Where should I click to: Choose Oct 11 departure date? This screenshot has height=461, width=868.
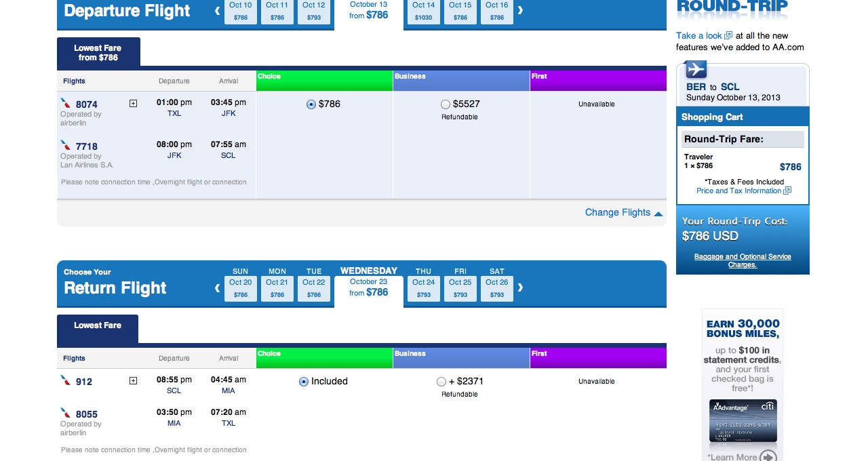coord(277,12)
